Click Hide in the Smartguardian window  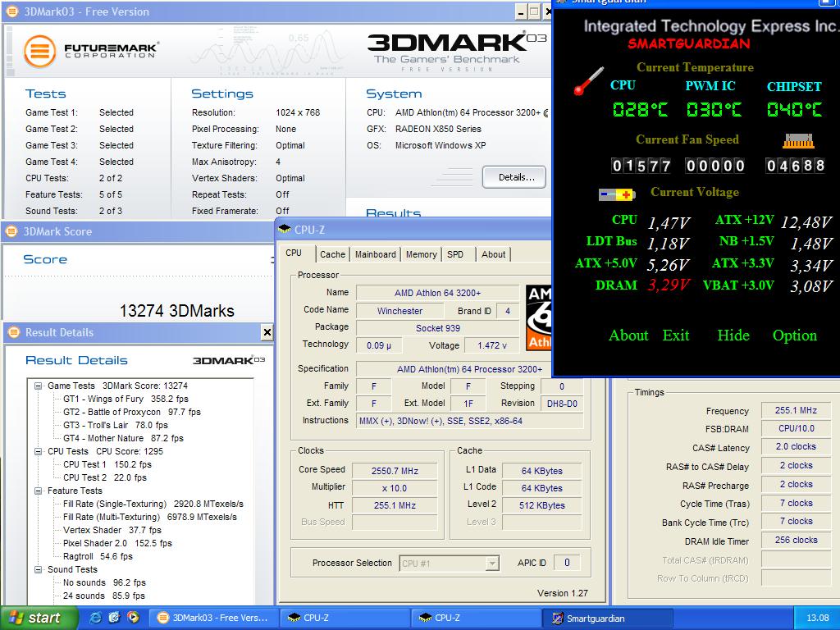[x=733, y=336]
